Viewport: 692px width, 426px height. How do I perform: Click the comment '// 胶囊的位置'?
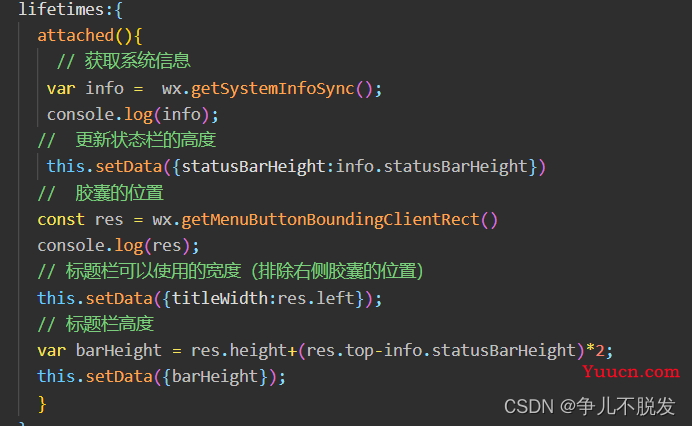point(101,193)
